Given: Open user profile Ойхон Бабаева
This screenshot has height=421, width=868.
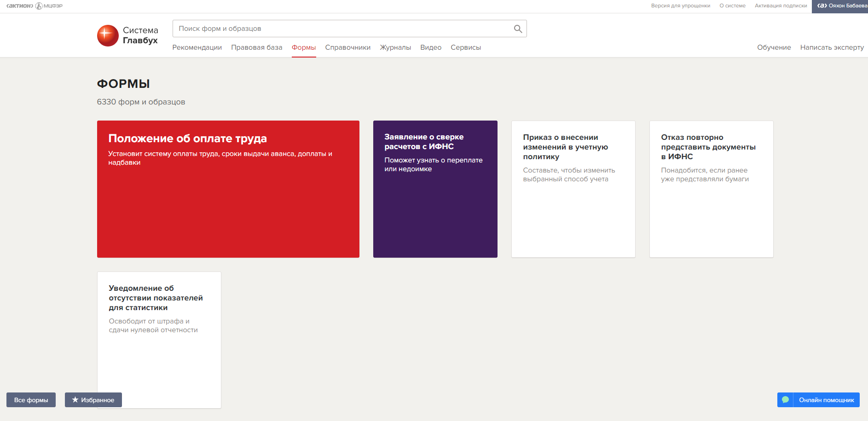Looking at the screenshot, I should pos(840,6).
